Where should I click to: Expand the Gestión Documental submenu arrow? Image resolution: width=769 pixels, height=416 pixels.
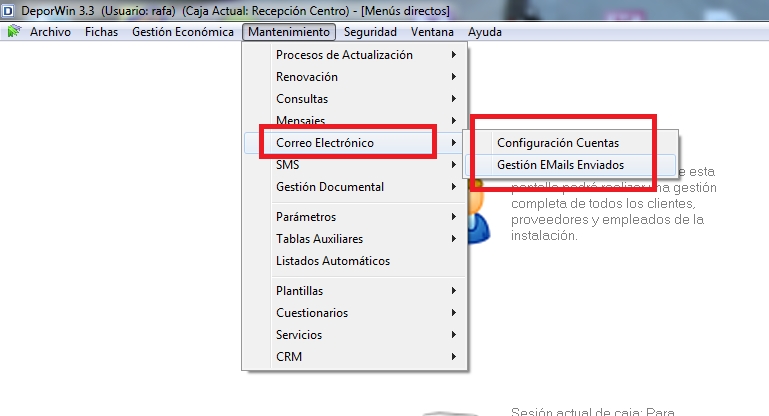tap(454, 187)
